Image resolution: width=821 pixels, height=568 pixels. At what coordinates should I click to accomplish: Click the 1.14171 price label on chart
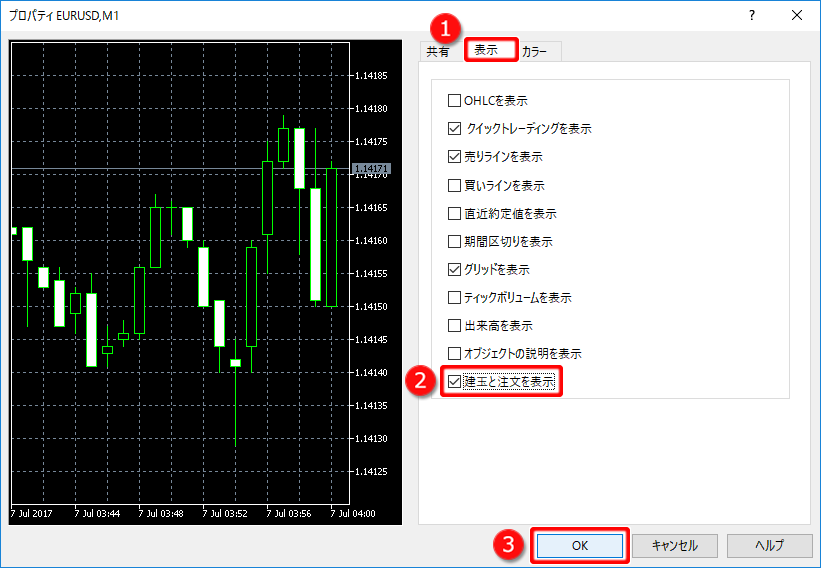[x=371, y=169]
